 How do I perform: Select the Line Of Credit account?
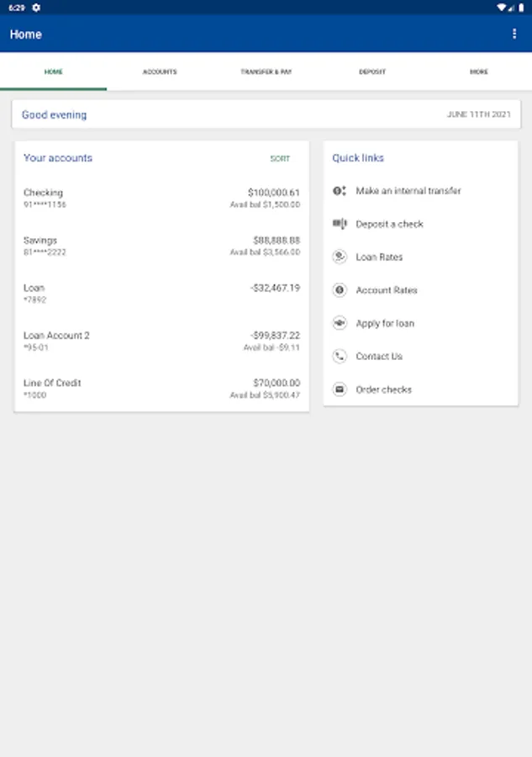pyautogui.click(x=161, y=389)
